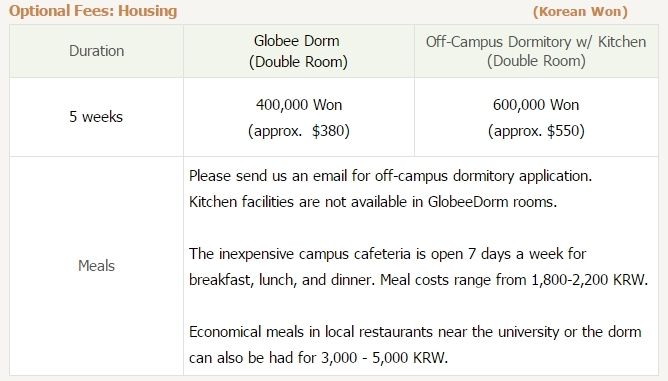
Task: Click the '(approx. $380)' text
Action: (x=299, y=131)
